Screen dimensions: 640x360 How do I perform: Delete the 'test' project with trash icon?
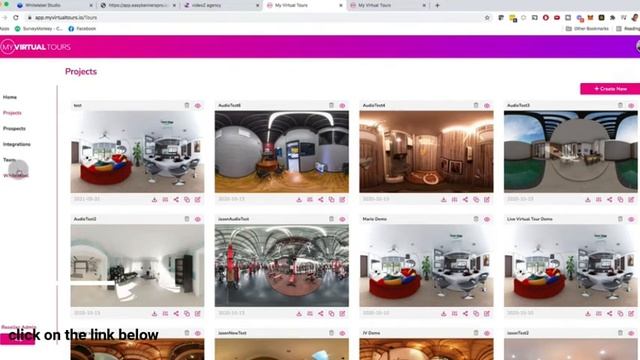click(187, 105)
